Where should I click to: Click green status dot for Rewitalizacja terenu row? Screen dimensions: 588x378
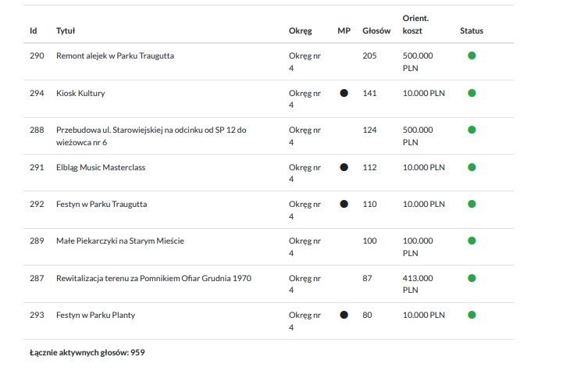click(x=472, y=278)
